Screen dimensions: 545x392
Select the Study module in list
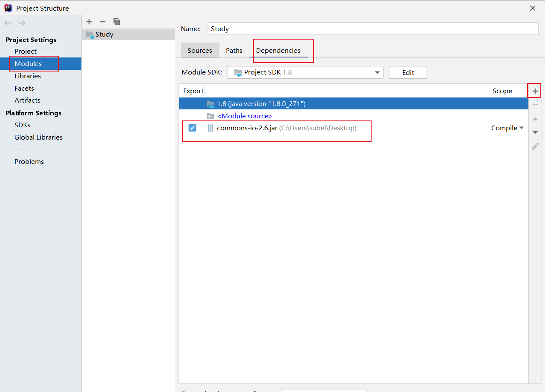104,34
